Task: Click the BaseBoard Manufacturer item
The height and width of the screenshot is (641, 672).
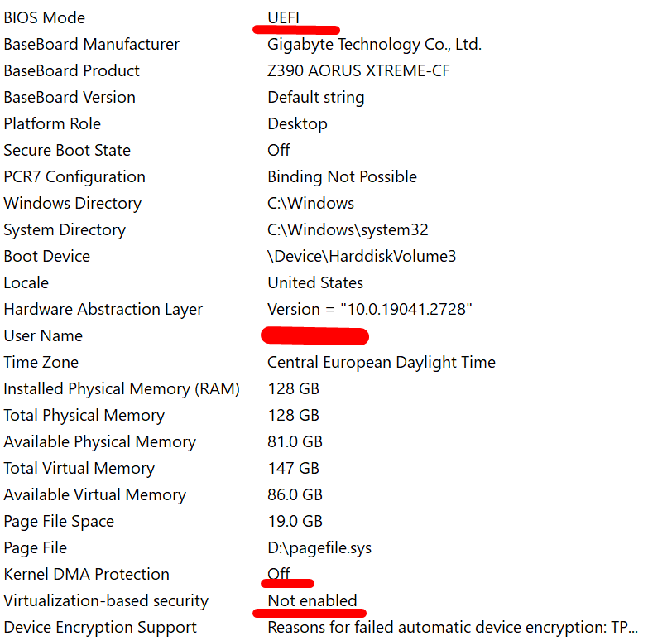Action: [91, 44]
